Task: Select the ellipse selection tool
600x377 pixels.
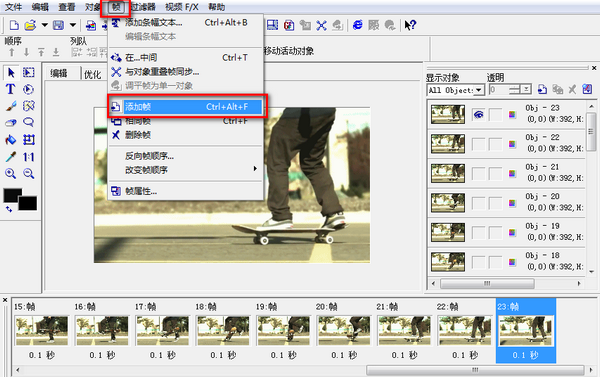Action: [28, 89]
